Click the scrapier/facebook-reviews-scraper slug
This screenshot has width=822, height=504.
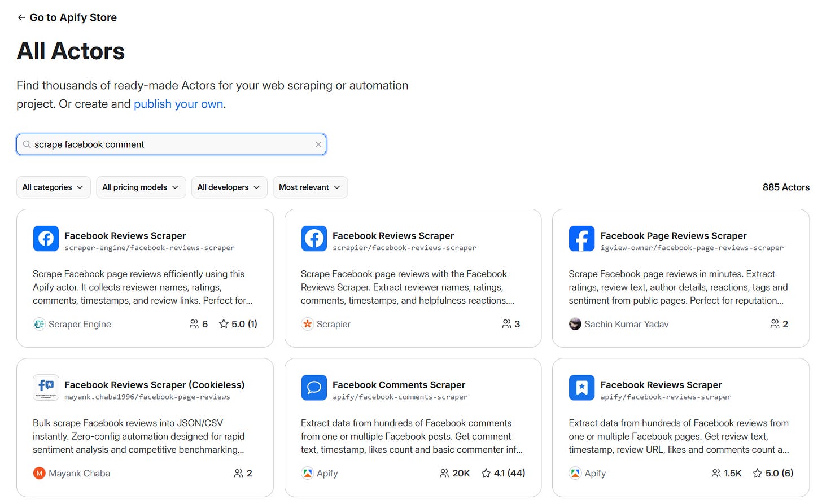tap(404, 248)
